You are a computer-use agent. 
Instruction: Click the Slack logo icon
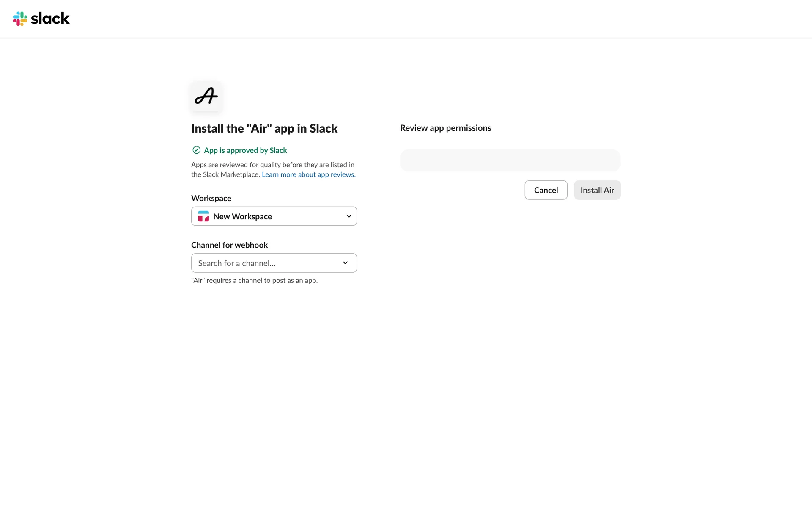(x=20, y=19)
